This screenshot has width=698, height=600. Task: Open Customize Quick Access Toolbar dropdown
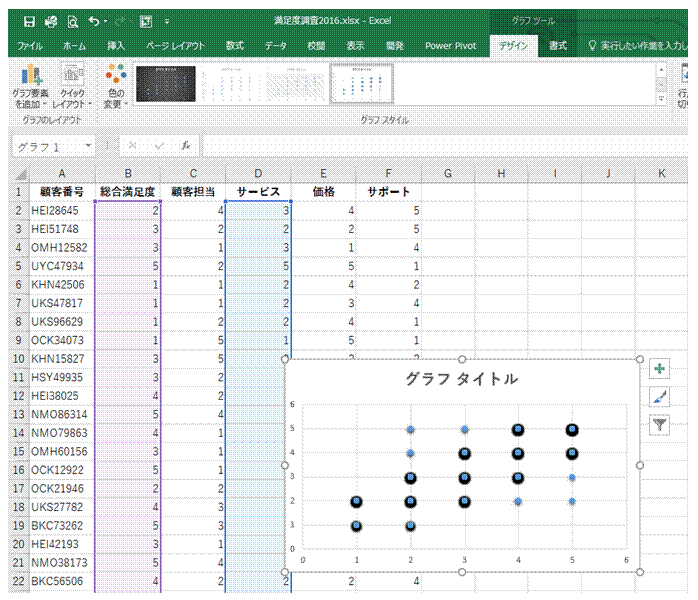click(167, 21)
